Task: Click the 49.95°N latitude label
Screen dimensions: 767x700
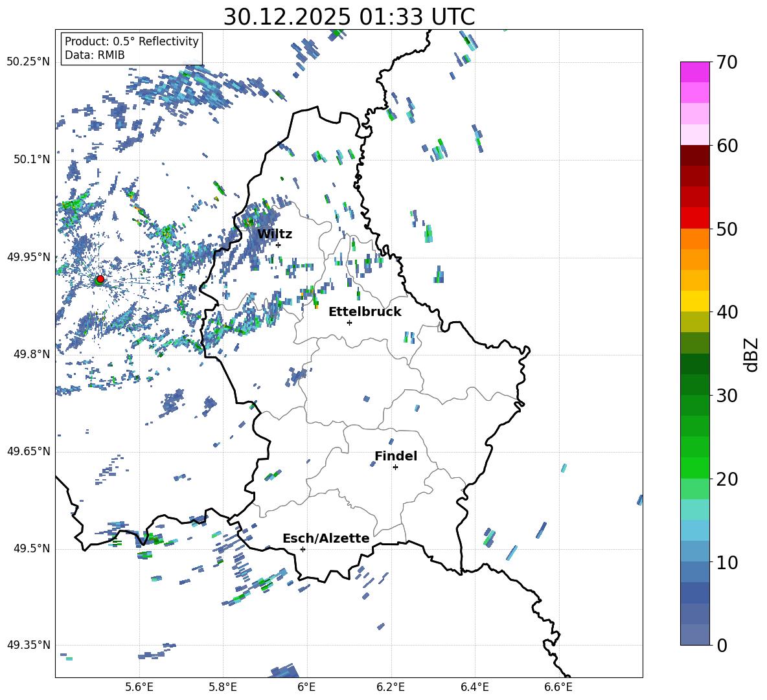Action: (29, 257)
